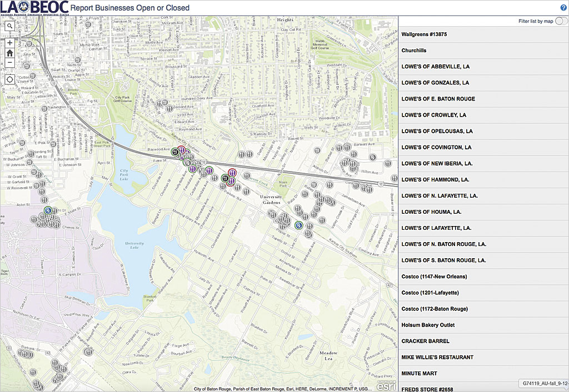This screenshot has height=392, width=569.
Task: Click LOWE'S OF N. BATON ROUGE row
Action: [x=483, y=244]
